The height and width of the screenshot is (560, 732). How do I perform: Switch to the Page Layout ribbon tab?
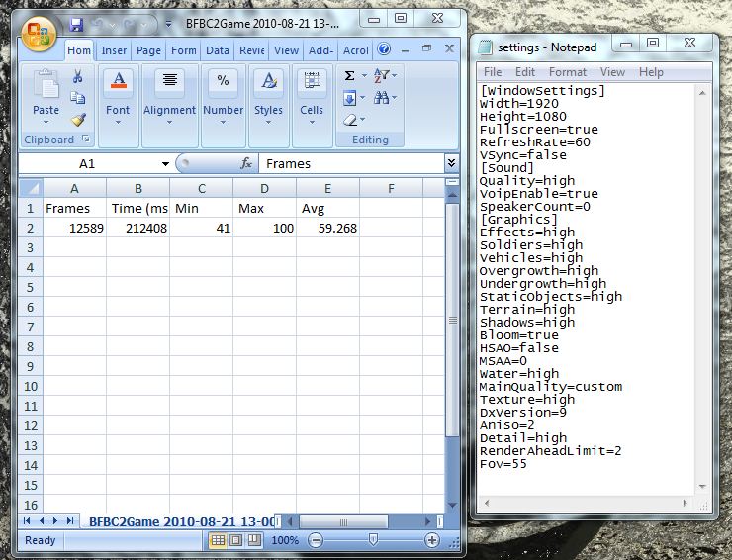148,50
